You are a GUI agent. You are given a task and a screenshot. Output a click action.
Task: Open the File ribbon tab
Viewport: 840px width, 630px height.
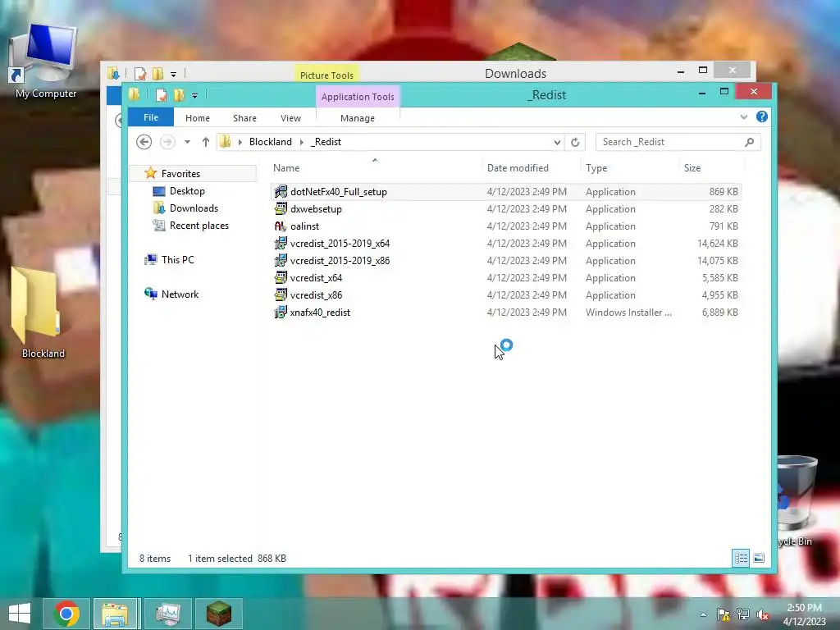151,117
